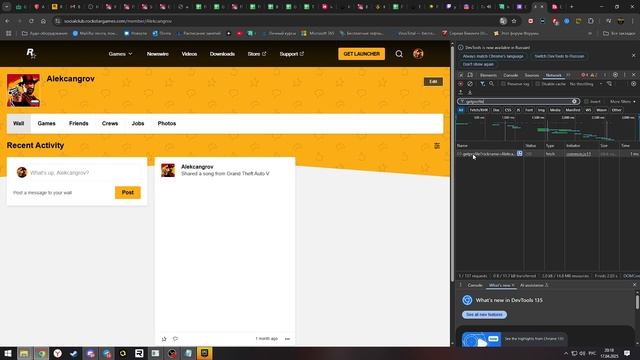The width and height of the screenshot is (640, 360).
Task: Switch to DevTools Sources tab
Action: pyautogui.click(x=531, y=75)
